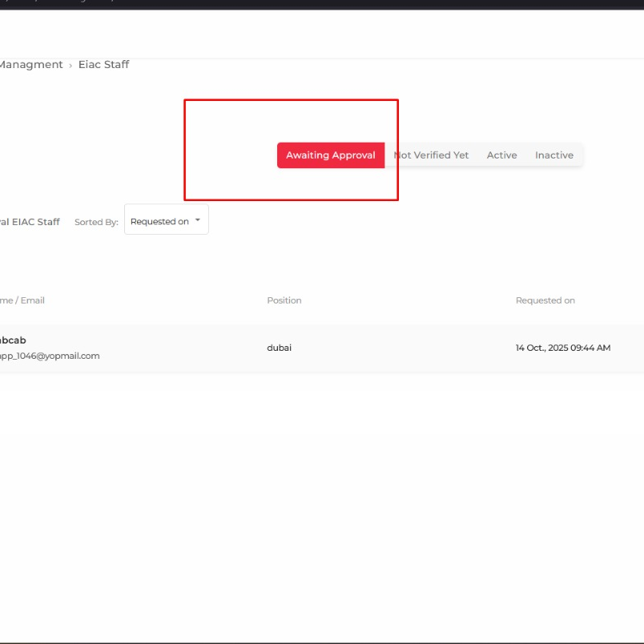This screenshot has width=644, height=644.
Task: Click the caret arrow in Sorted By box
Action: 198,220
